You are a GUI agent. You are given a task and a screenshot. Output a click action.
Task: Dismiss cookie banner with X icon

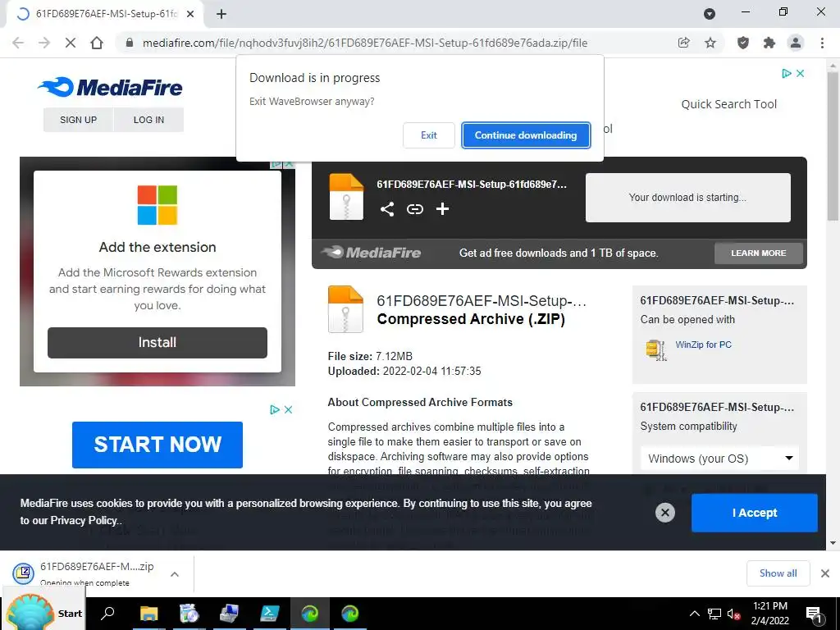pos(664,513)
